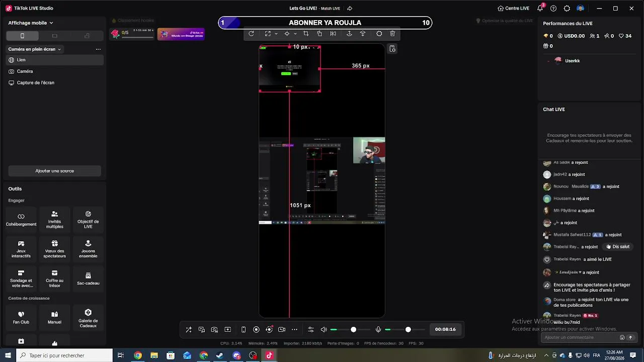Expand the fit-to-screen size dropdown arrow

[x=276, y=34]
